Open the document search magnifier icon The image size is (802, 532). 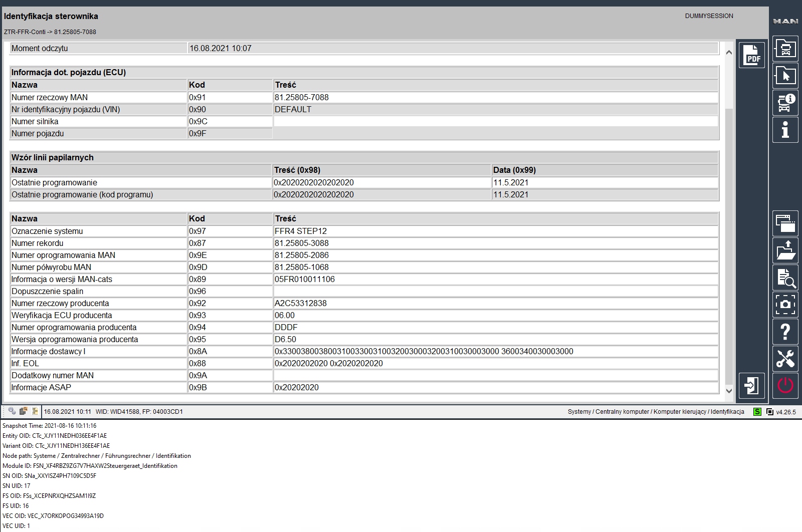(x=785, y=278)
